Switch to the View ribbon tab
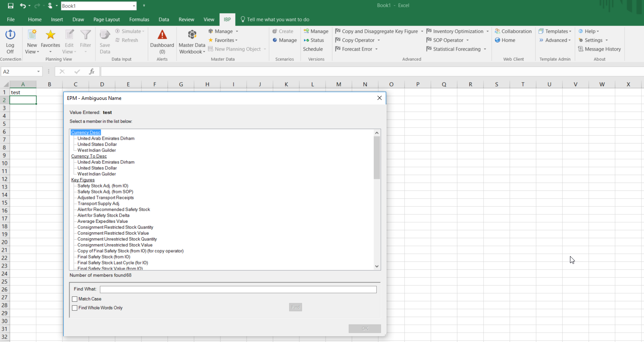 coord(209,19)
